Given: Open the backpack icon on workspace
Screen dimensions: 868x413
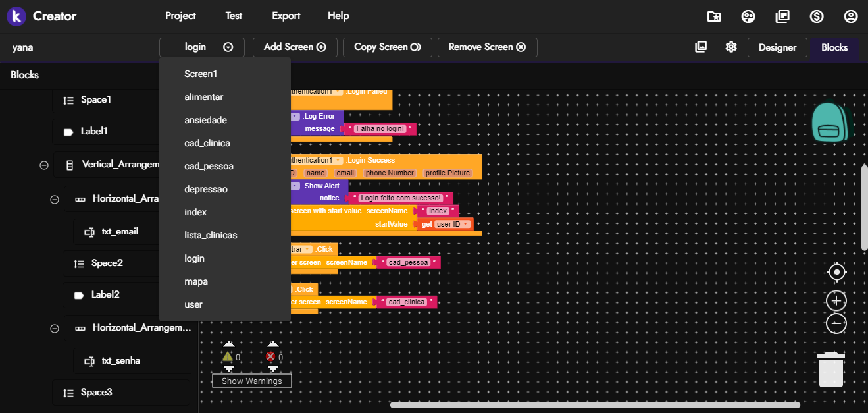Looking at the screenshot, I should (830, 123).
